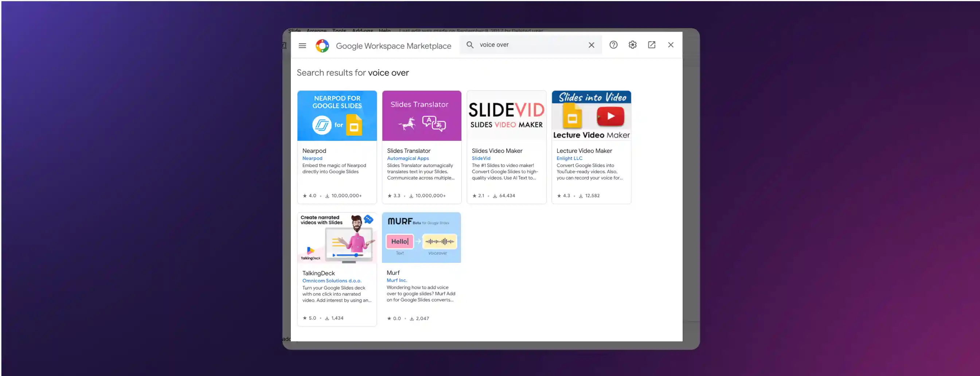This screenshot has height=376, width=980.
Task: Open the TalkingDeck app thumbnail
Action: [337, 238]
